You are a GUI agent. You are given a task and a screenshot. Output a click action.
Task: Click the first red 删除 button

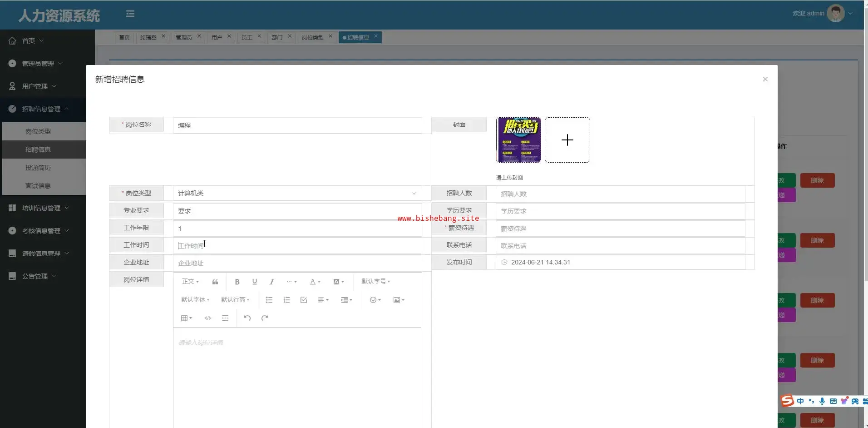pos(817,180)
